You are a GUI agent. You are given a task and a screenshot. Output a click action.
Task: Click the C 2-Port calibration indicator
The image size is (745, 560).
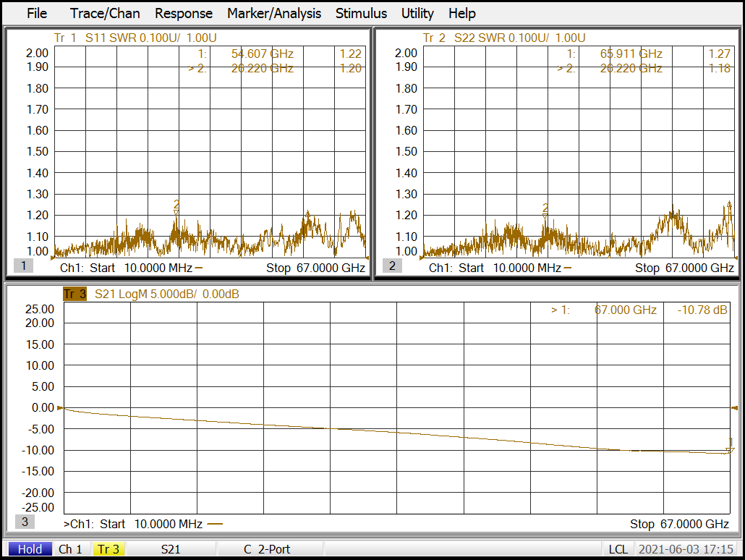pyautogui.click(x=266, y=549)
